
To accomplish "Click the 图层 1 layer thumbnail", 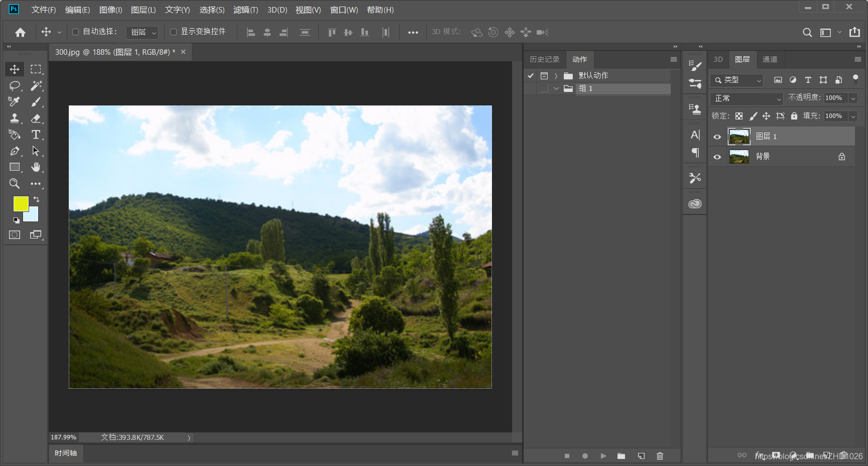I will [739, 137].
